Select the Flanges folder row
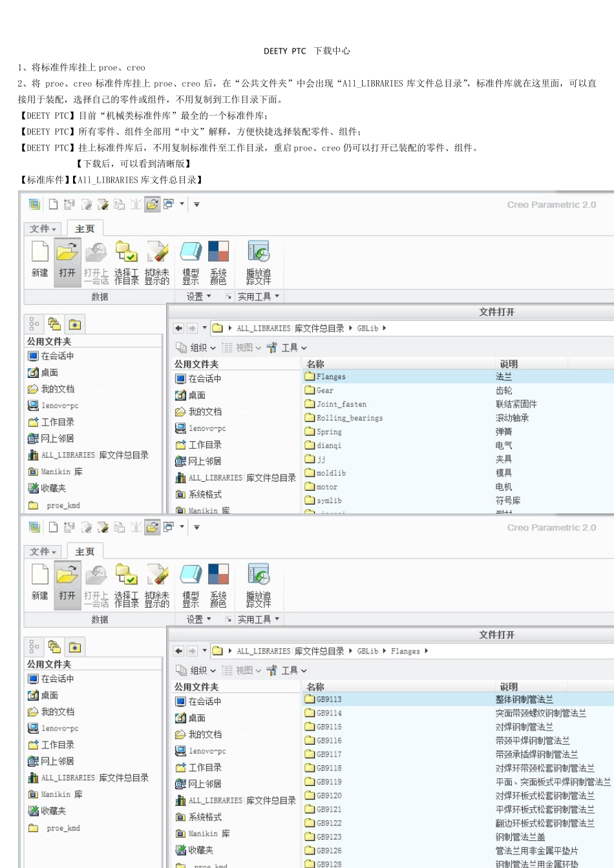This screenshot has width=614, height=868. [x=458, y=377]
